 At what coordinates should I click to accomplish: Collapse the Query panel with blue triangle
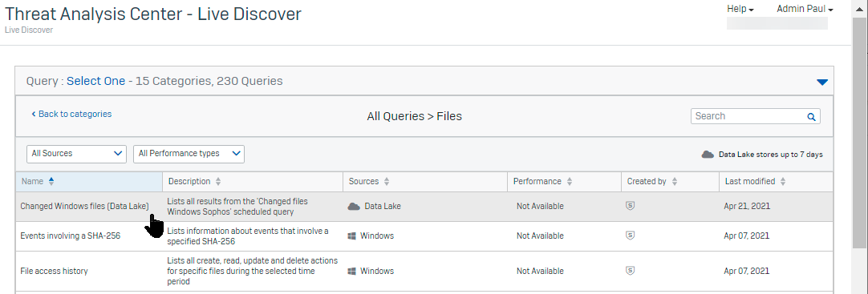[x=822, y=83]
